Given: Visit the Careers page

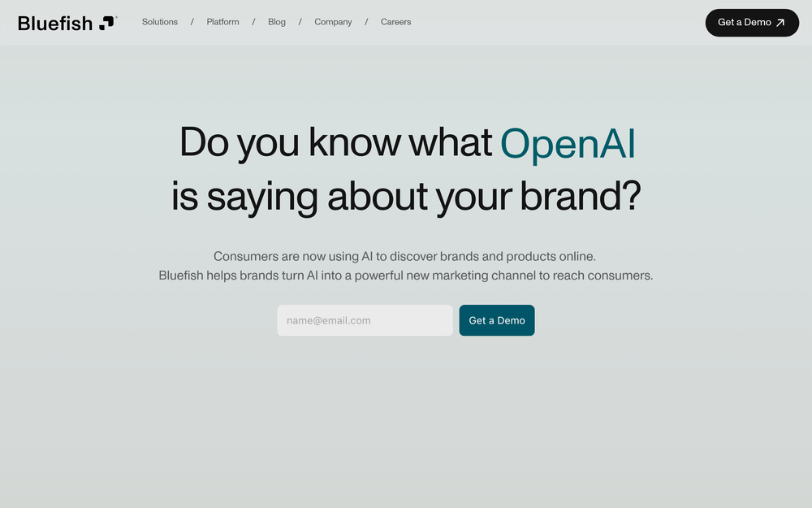Looking at the screenshot, I should point(395,22).
